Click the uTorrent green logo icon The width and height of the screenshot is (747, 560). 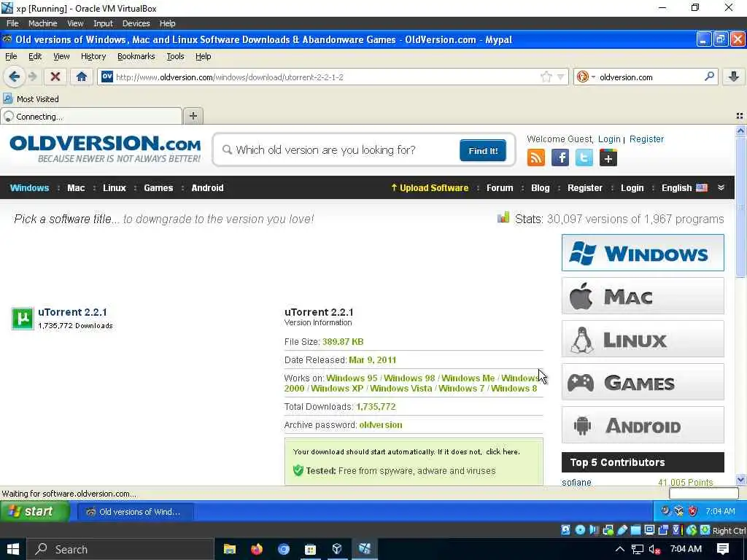pos(23,319)
